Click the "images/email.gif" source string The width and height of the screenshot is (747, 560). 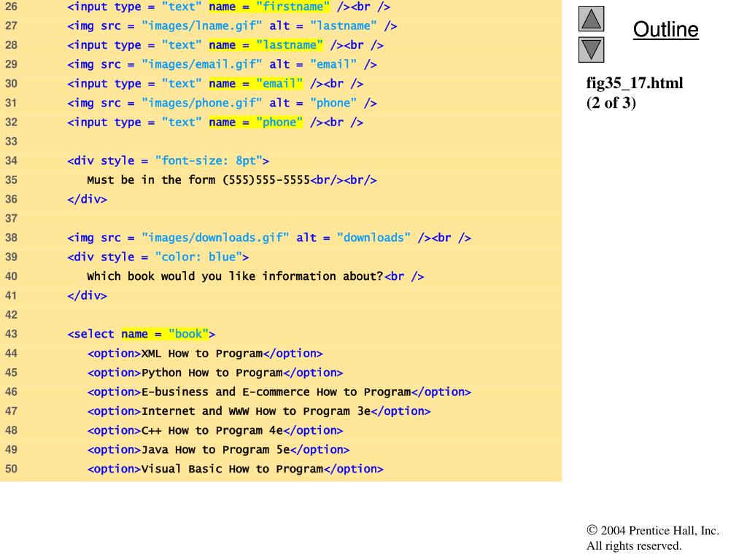(201, 65)
